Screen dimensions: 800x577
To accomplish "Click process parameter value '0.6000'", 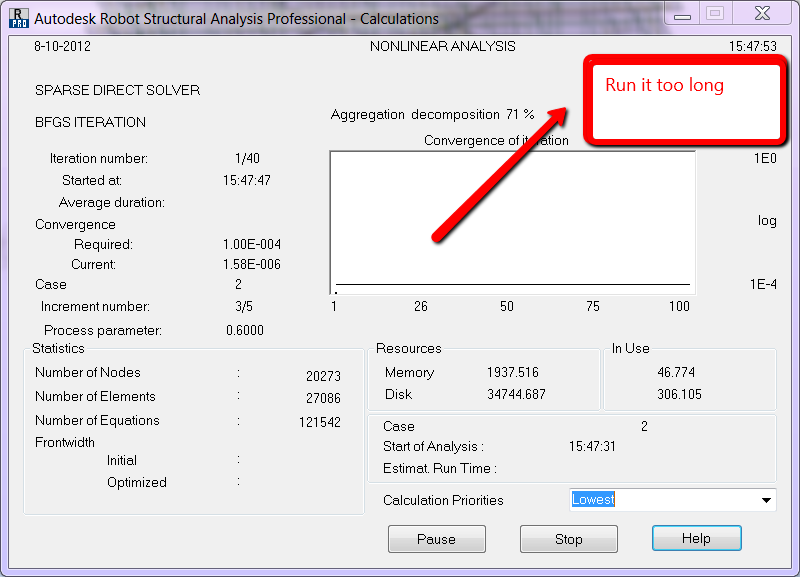I will 245,331.
